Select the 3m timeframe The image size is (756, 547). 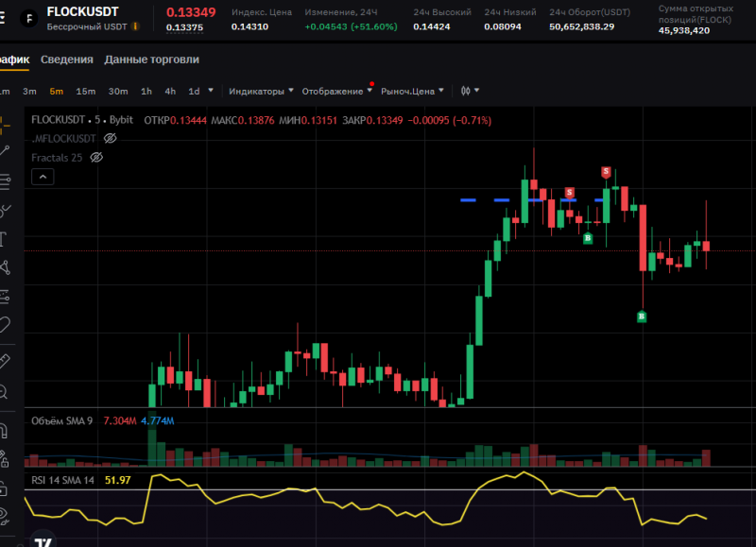[x=29, y=91]
